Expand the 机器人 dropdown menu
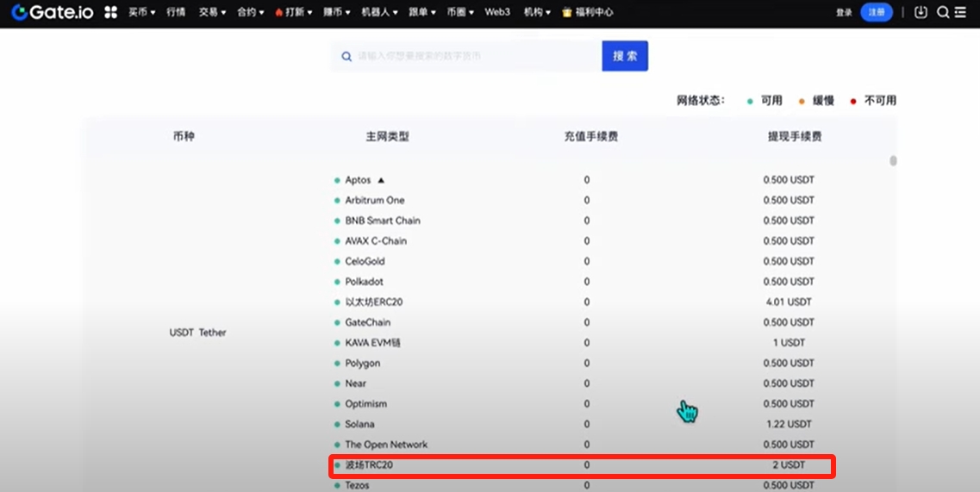This screenshot has width=980, height=492. [x=379, y=12]
